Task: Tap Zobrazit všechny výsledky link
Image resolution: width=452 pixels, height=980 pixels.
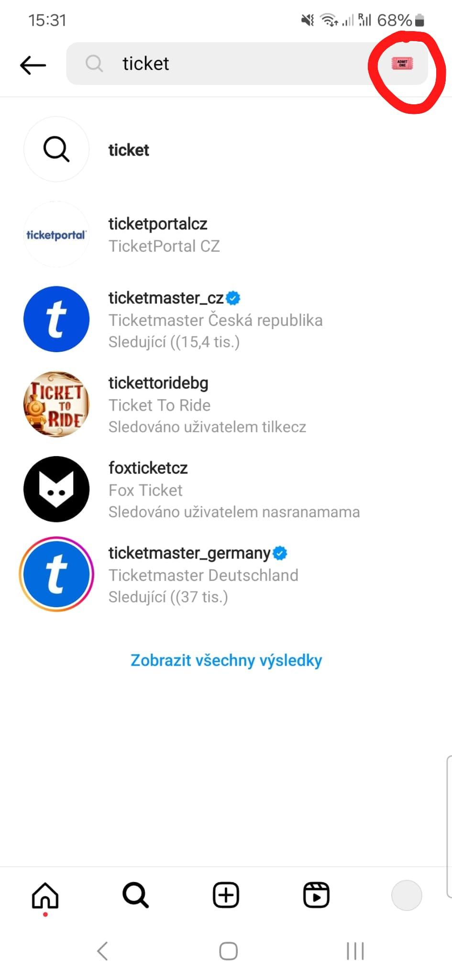Action: click(x=226, y=660)
